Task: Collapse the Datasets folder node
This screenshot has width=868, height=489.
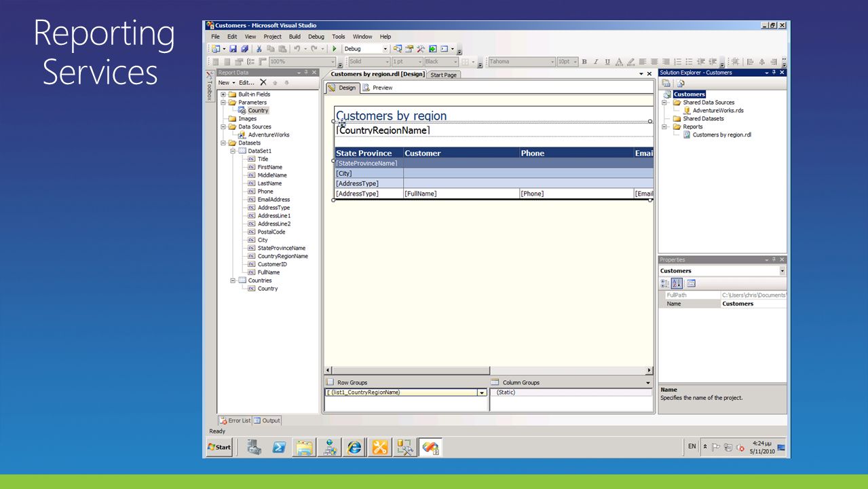Action: coord(223,143)
